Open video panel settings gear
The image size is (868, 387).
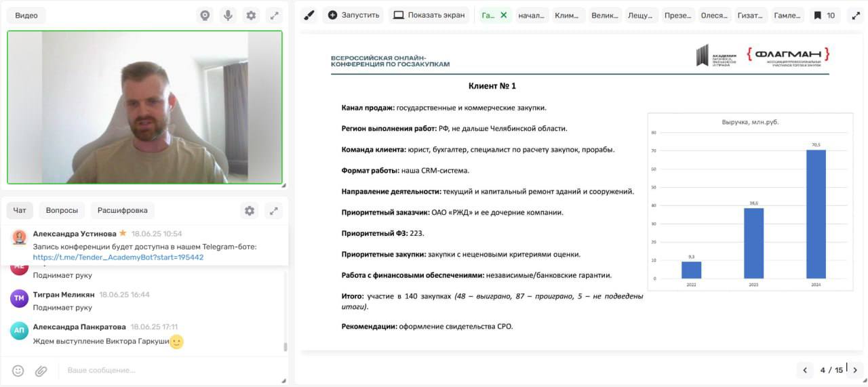pyautogui.click(x=251, y=15)
